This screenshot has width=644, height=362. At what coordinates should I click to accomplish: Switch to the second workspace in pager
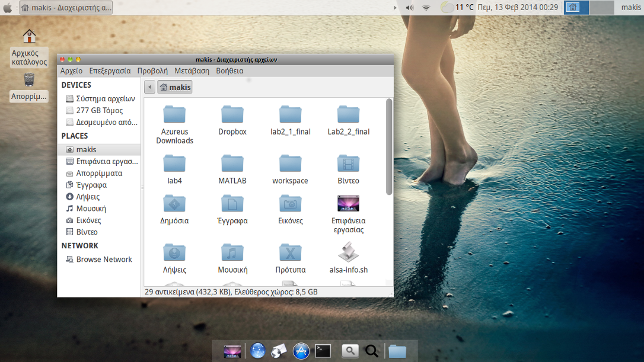point(601,8)
